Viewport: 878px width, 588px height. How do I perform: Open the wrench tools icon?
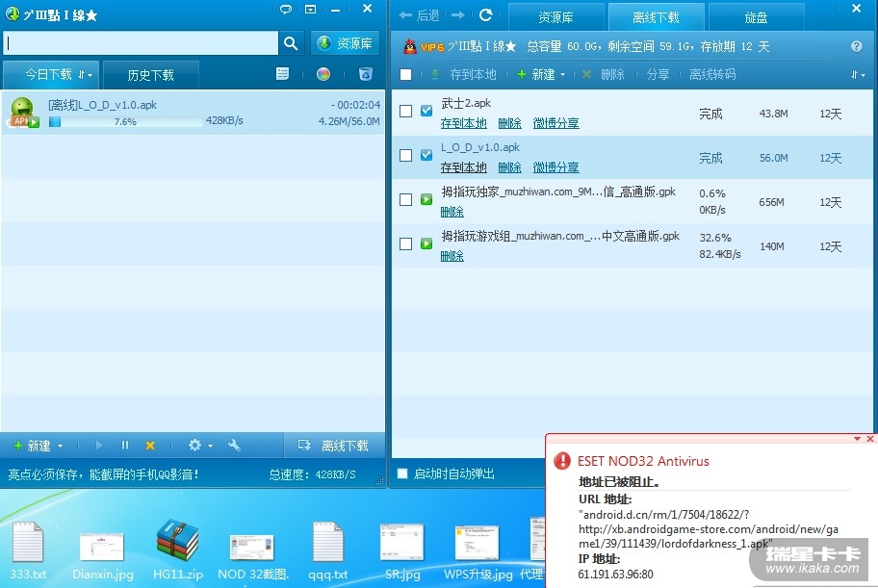(x=234, y=446)
